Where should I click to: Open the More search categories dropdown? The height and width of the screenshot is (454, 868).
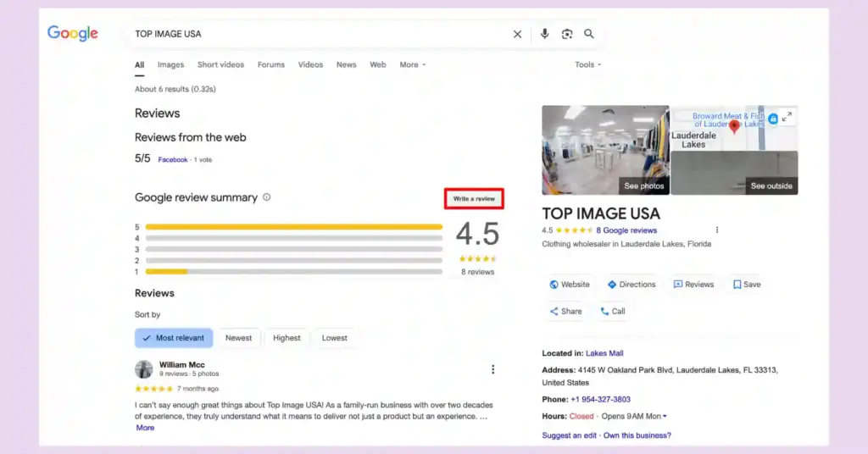point(413,64)
